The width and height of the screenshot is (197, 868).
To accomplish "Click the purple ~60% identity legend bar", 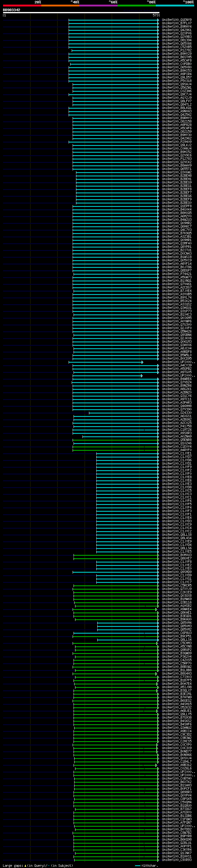I will click(x=99, y=6).
